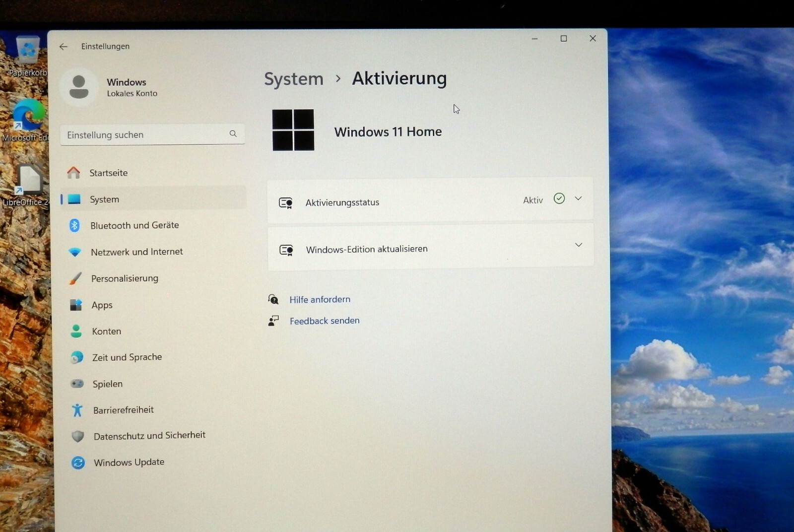Click the Hilfe anfordern headset icon

273,299
